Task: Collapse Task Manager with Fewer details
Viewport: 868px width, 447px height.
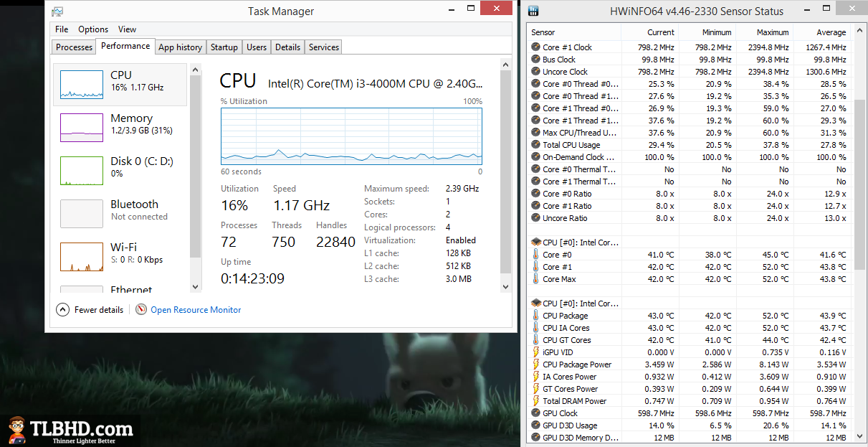Action: (90, 310)
